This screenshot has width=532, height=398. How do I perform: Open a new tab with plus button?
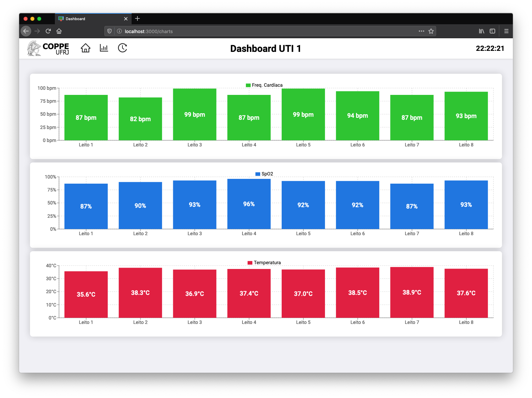tap(137, 18)
